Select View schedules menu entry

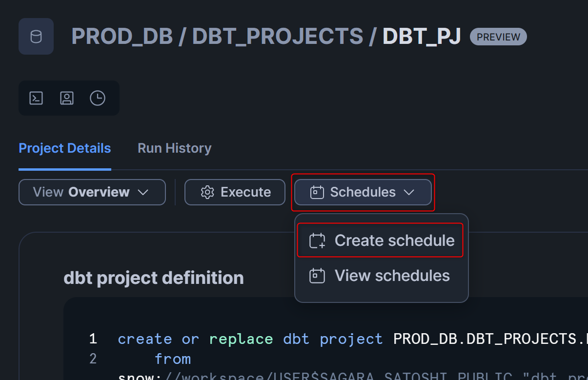392,276
